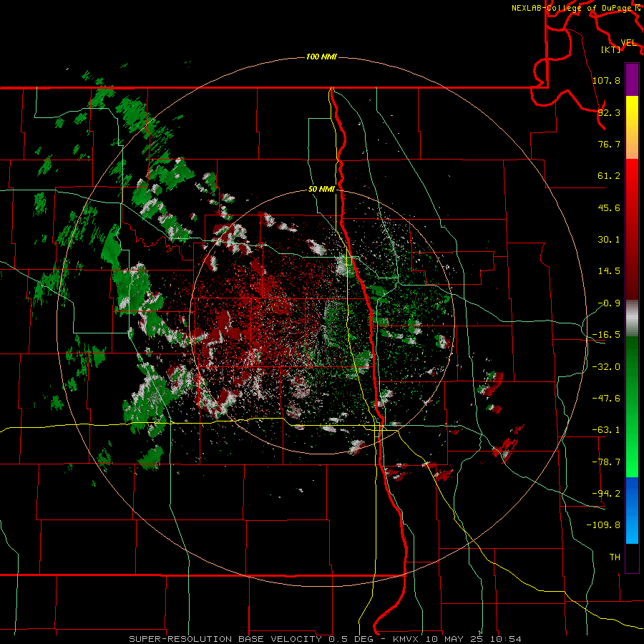Click the 30.1 value on velocity scale

coord(609,240)
